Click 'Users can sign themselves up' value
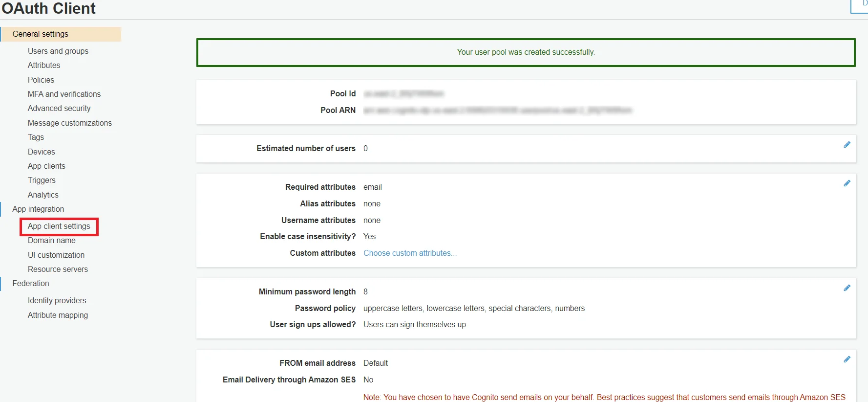 [415, 324]
